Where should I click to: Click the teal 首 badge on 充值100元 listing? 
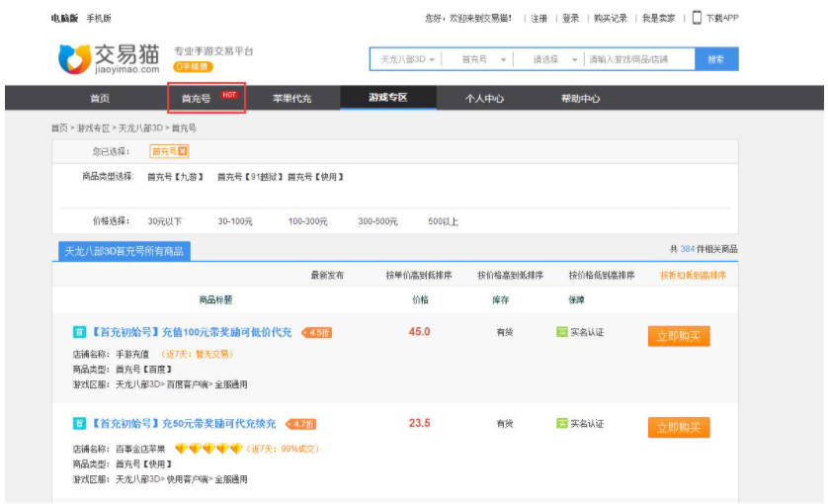(79, 332)
